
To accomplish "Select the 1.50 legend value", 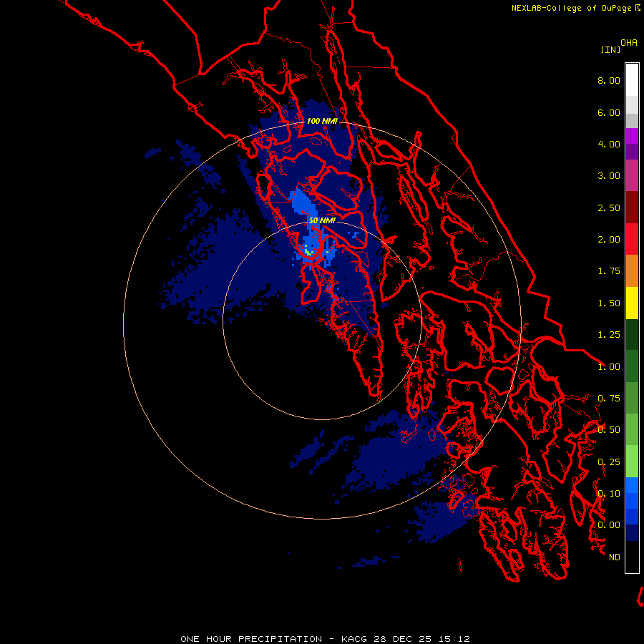I will [x=609, y=303].
